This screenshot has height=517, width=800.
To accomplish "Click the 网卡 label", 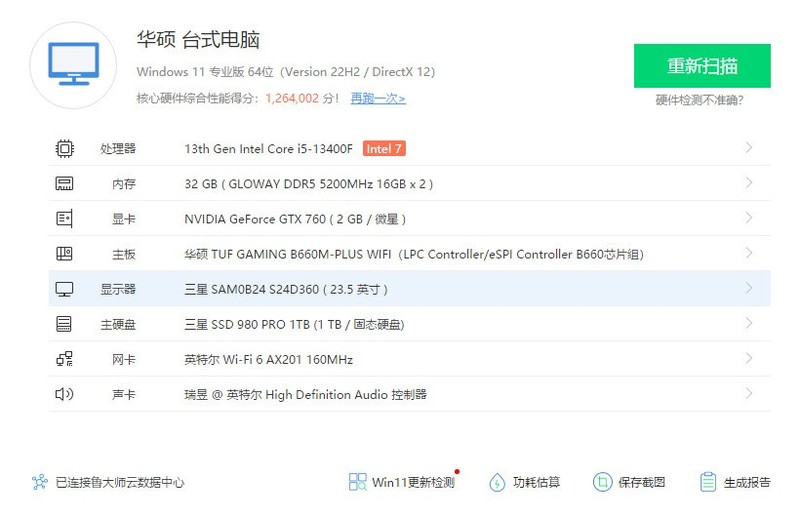I will click(124, 360).
